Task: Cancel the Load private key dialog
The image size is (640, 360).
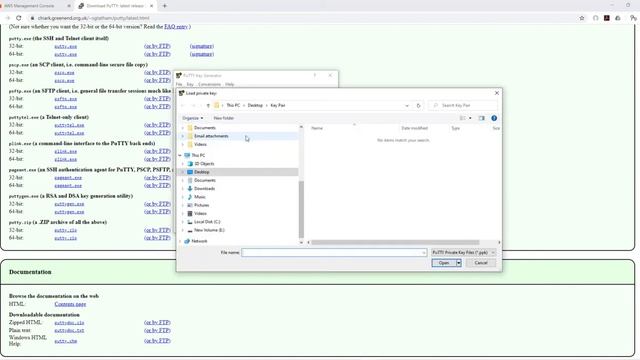Action: [481, 263]
